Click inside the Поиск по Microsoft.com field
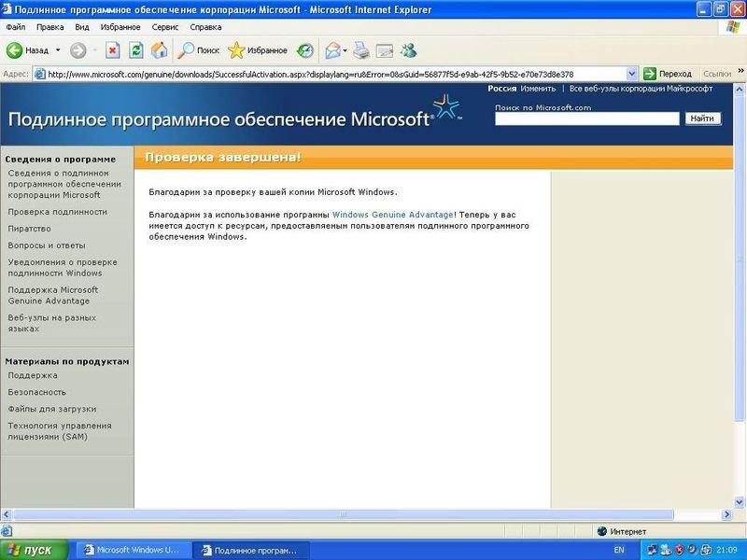The image size is (747, 560). pos(588,118)
